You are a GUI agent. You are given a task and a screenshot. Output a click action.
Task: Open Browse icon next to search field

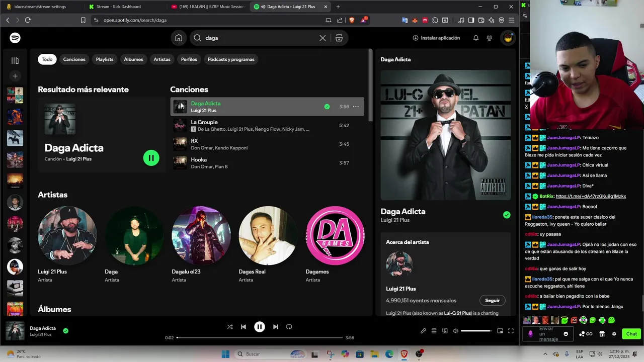click(x=339, y=38)
